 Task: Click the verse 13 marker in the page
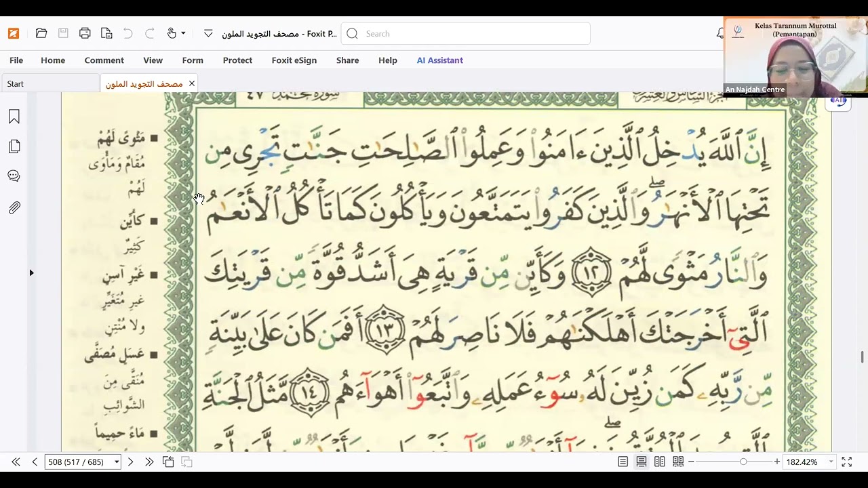pos(385,330)
